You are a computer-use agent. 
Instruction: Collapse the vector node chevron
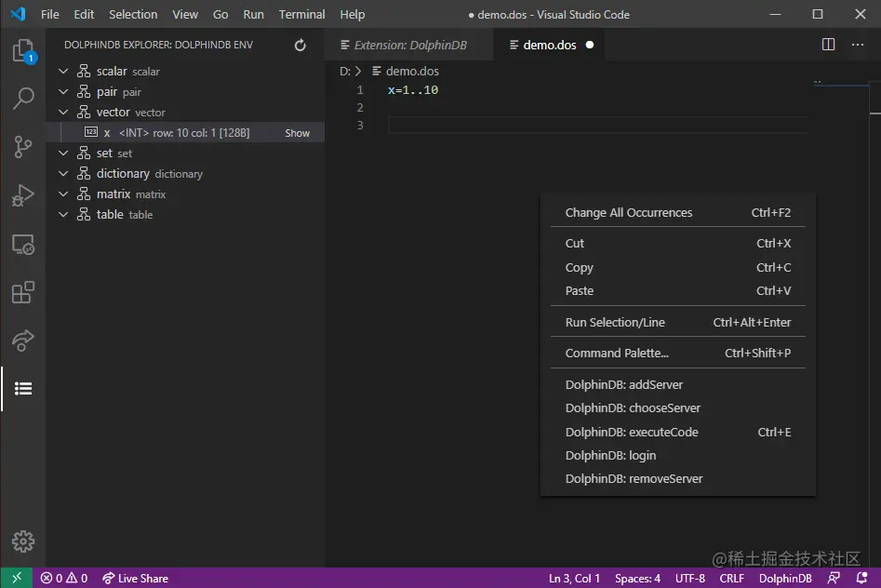click(63, 112)
